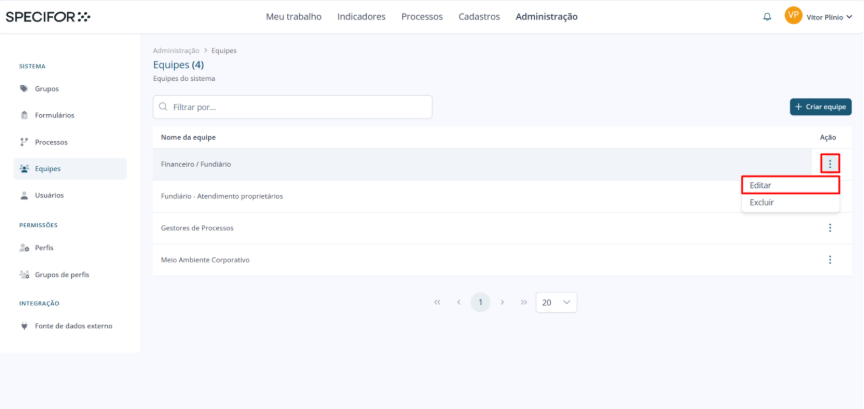864x409 pixels.
Task: Click the Equipes people icon
Action: click(x=24, y=169)
